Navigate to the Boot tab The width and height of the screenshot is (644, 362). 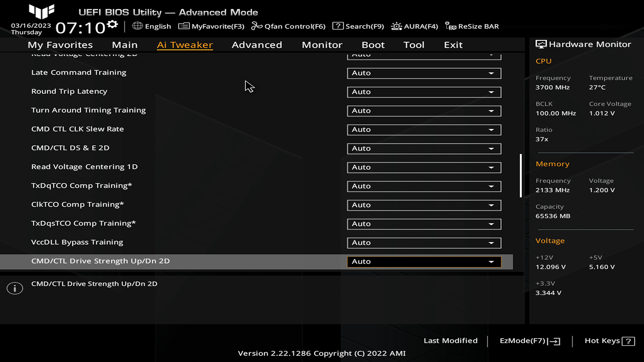(373, 44)
